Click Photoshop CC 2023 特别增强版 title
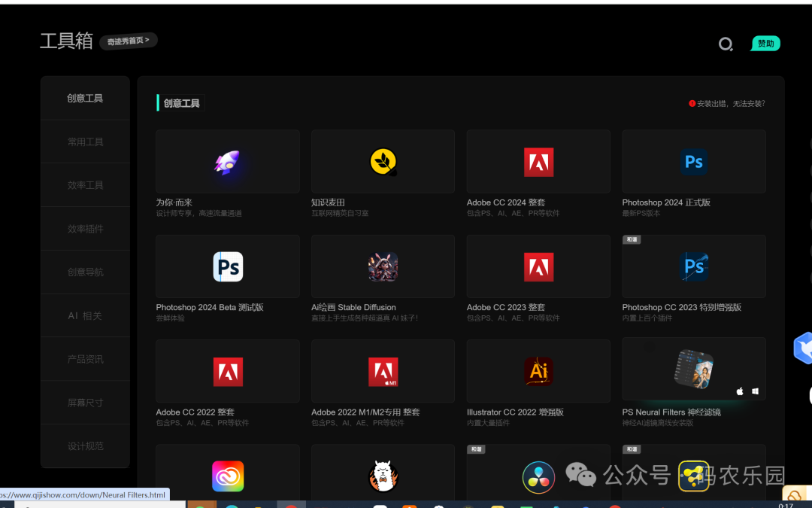This screenshot has width=812, height=508. click(681, 307)
